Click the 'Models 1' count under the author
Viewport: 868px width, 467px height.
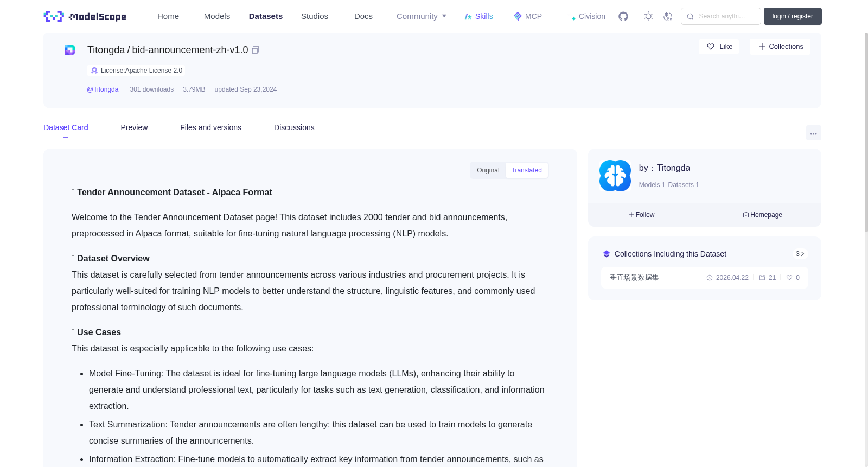[x=652, y=185]
